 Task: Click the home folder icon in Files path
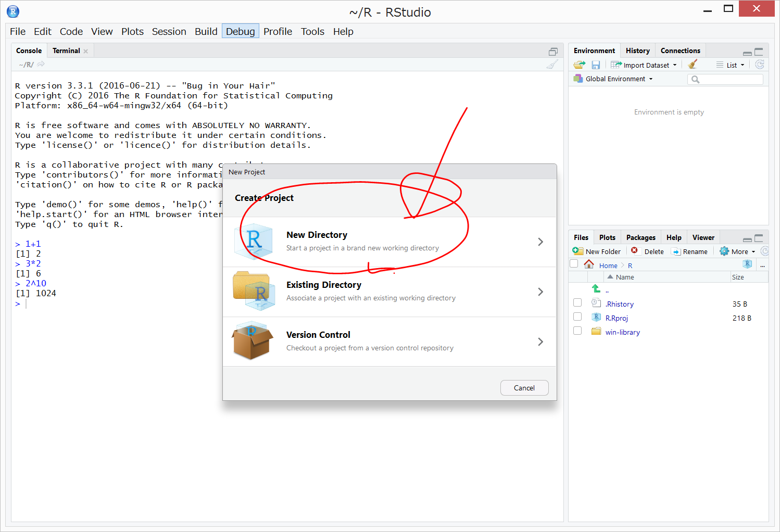[589, 265]
